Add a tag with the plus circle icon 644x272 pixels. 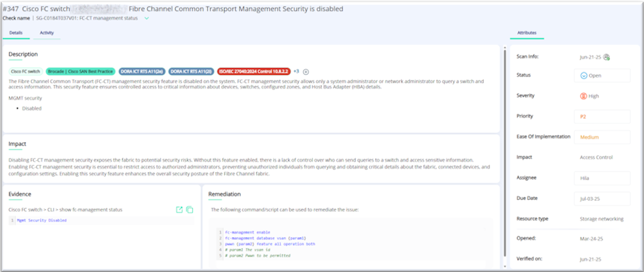(306, 72)
